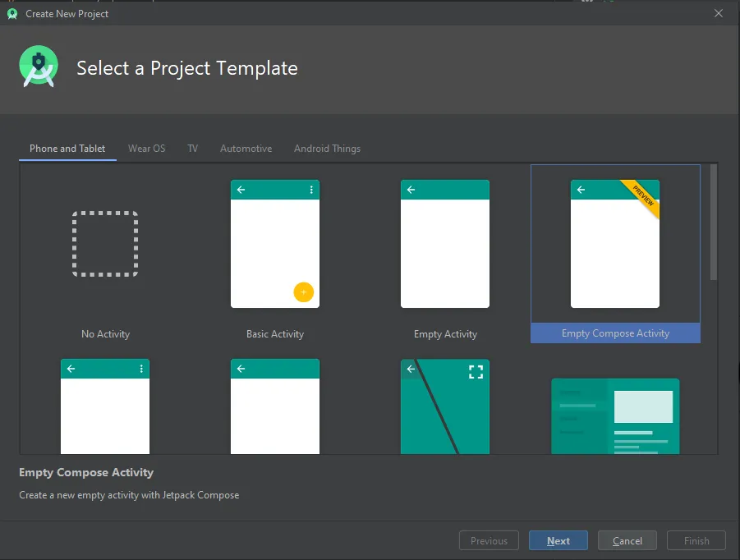Click the Next button

tap(558, 540)
